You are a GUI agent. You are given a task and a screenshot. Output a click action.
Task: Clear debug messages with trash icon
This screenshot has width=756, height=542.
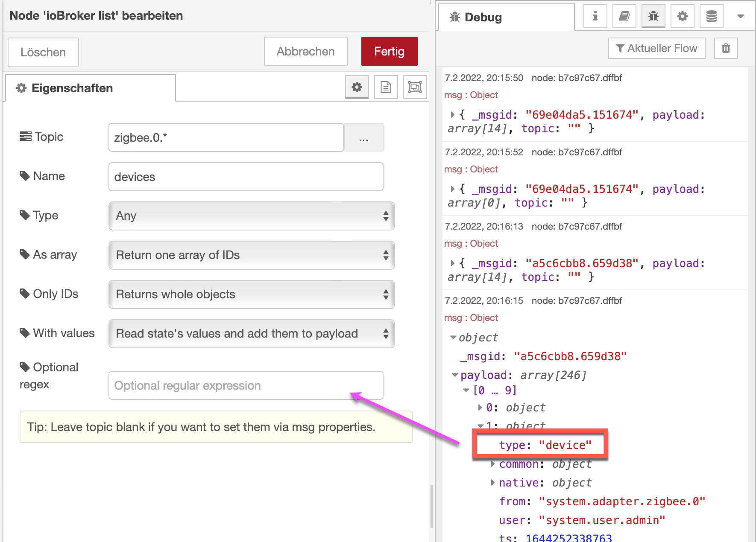pos(726,48)
